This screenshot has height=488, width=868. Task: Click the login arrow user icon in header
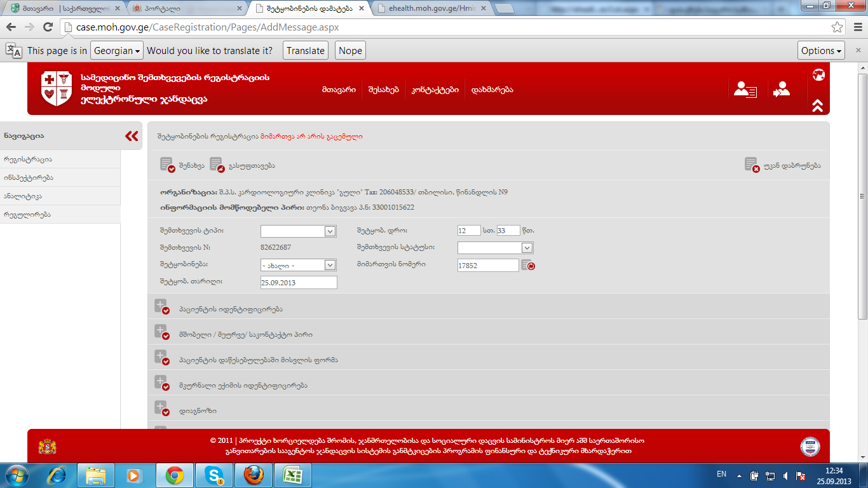(781, 90)
